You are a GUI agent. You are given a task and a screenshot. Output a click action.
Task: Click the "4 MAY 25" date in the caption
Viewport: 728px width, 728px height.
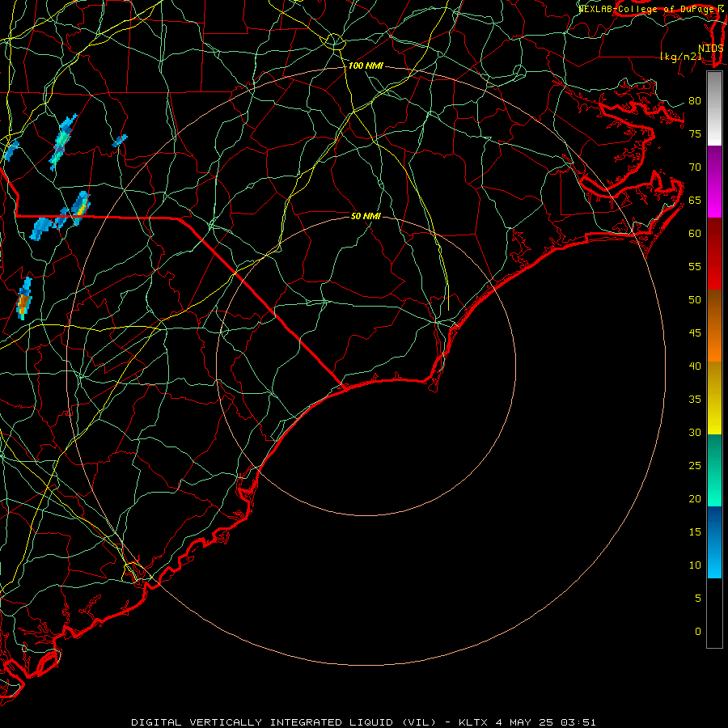tap(524, 722)
